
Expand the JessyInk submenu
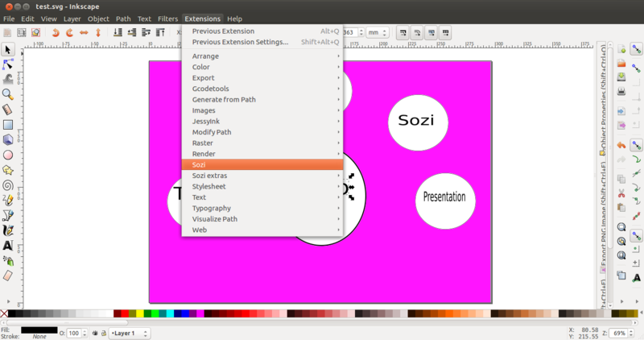pyautogui.click(x=262, y=122)
